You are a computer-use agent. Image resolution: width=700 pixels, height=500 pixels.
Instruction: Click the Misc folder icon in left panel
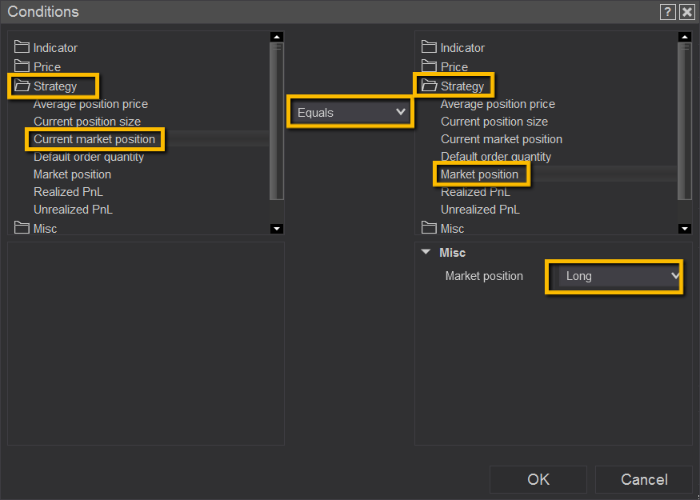22,228
